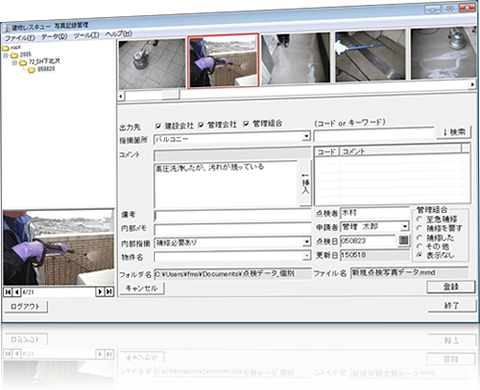
Task: Click the 内部メモ input field
Action: coord(232,229)
